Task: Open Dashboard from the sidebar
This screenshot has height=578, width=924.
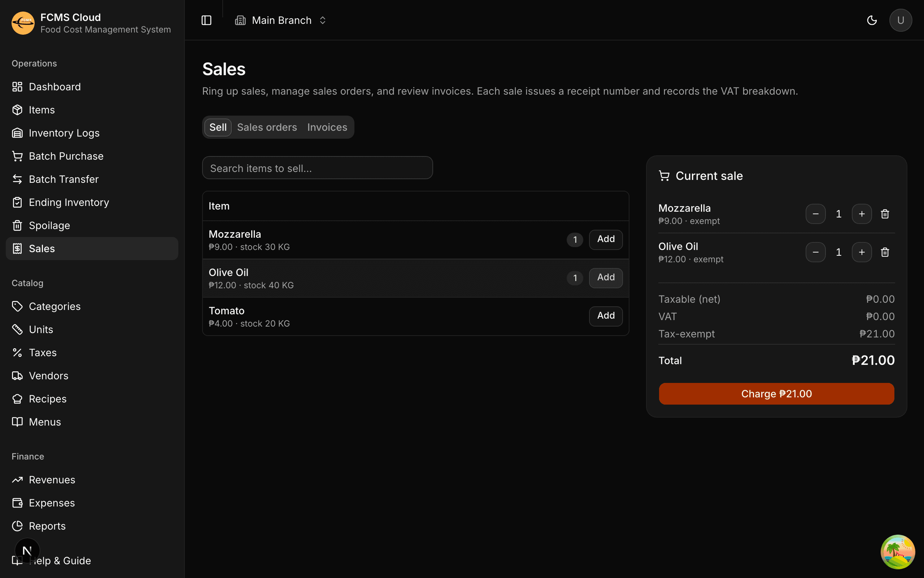Action: [92, 87]
